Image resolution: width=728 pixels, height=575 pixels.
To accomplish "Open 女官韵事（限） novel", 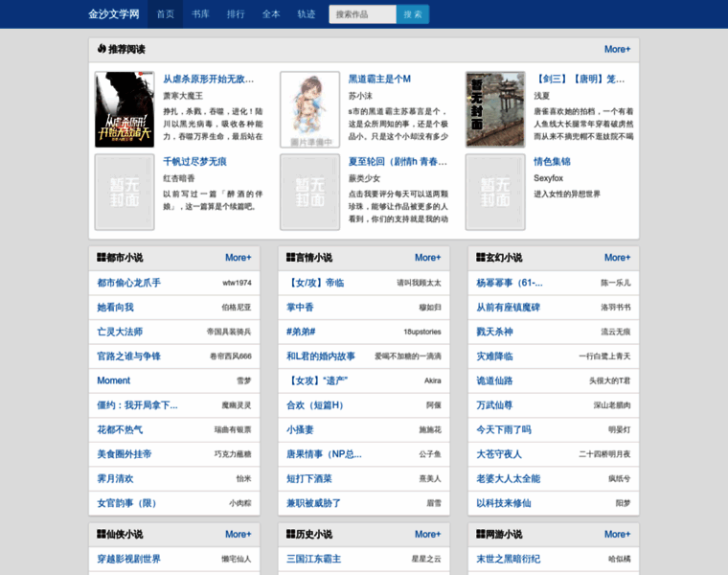I will [126, 503].
